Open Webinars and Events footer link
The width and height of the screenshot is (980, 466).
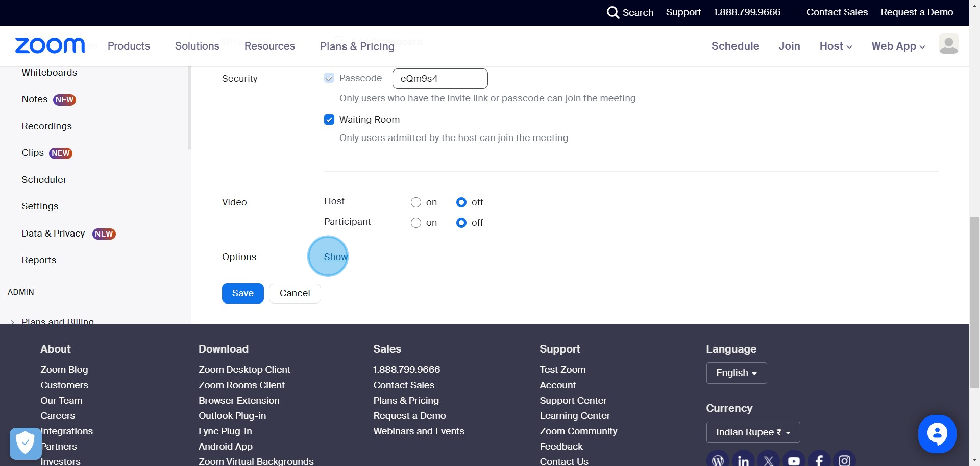(x=419, y=431)
